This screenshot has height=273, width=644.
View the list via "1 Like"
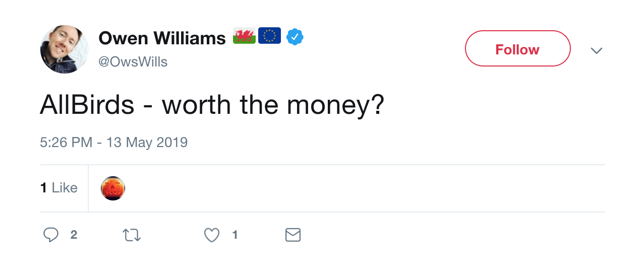point(59,188)
